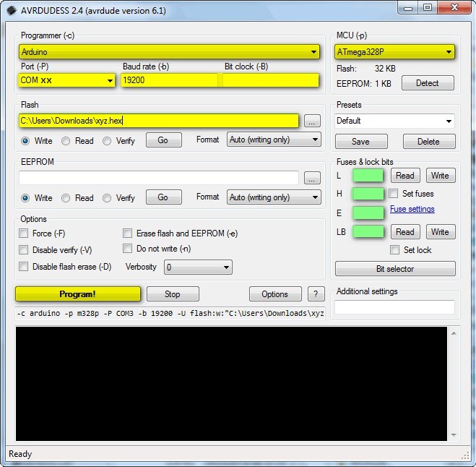Open the Port COM dropdown
The image size is (476, 467).
66,80
